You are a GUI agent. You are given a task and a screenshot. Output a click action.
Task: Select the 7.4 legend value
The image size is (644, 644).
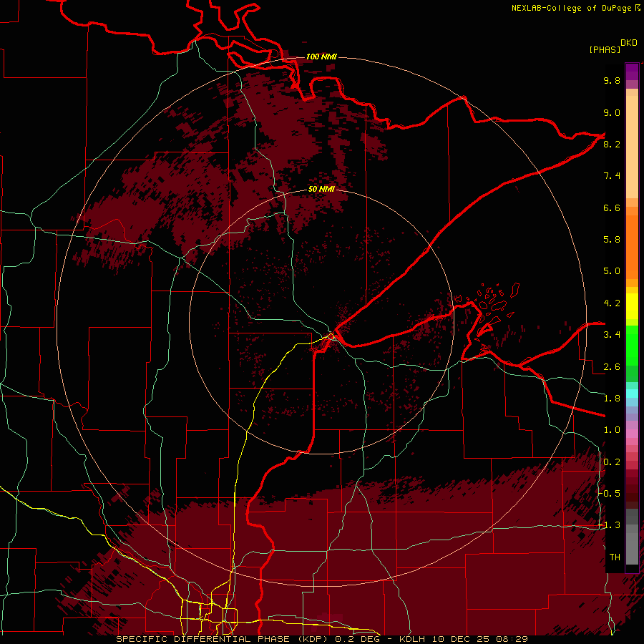click(612, 176)
